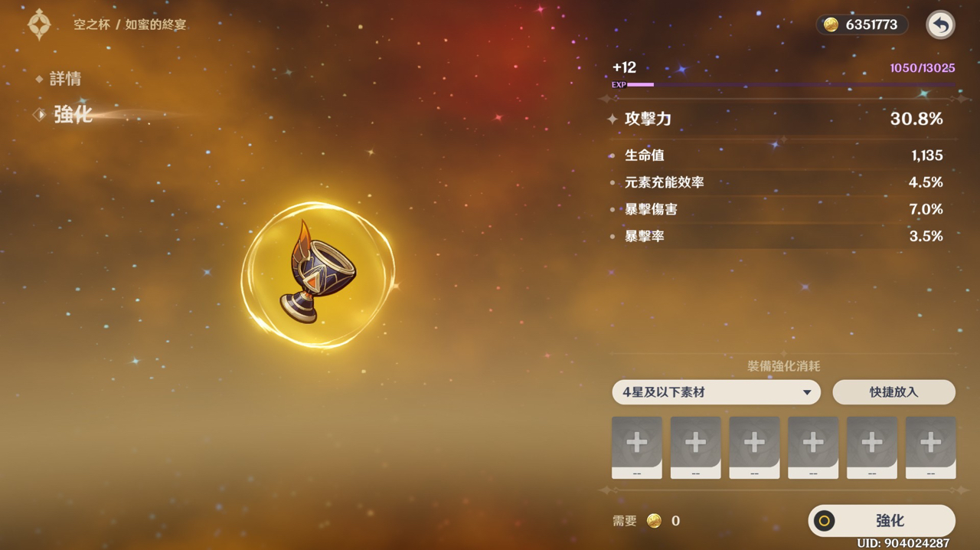Select the 強化 tab in sidebar
The width and height of the screenshot is (980, 550).
click(73, 115)
